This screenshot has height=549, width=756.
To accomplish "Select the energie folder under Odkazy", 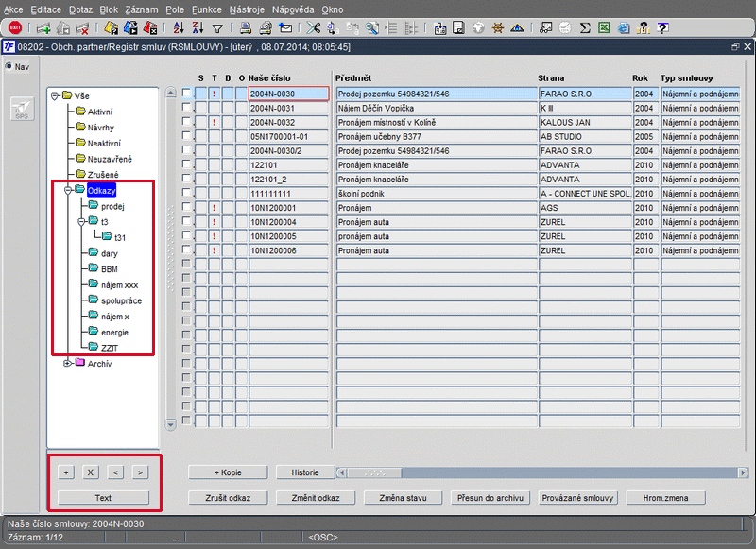I will click(114, 333).
